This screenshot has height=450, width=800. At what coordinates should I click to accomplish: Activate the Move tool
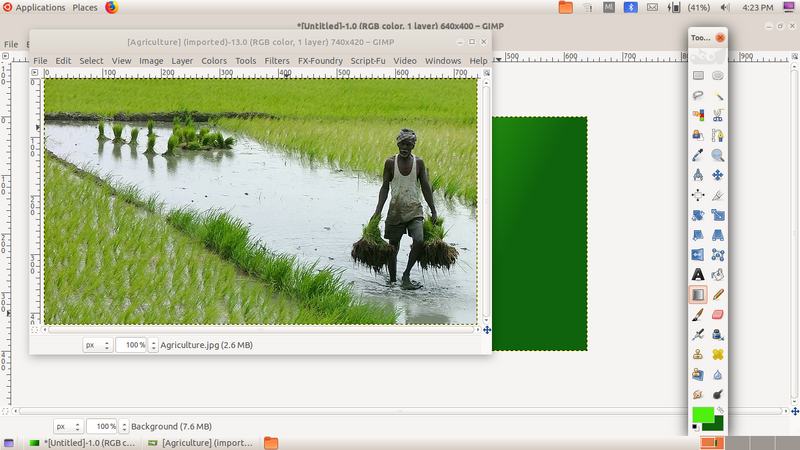[x=718, y=175]
